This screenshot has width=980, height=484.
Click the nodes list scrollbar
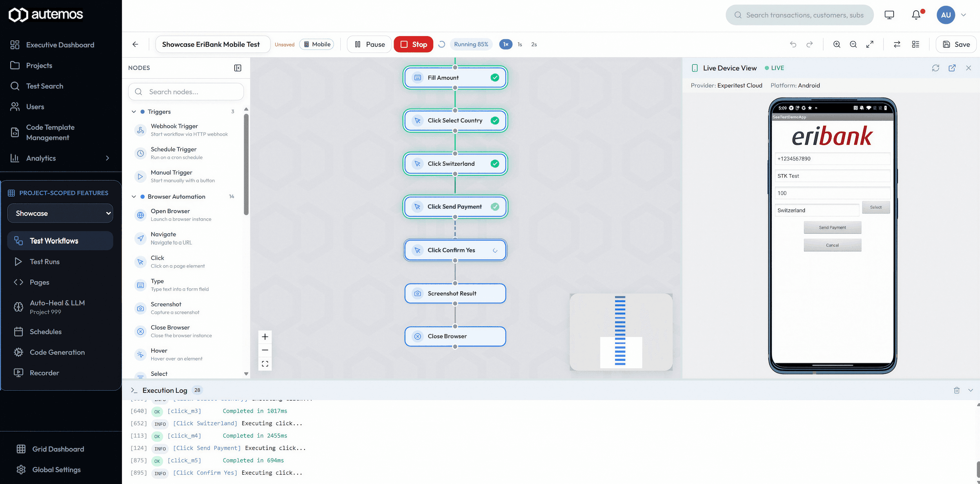(x=246, y=165)
